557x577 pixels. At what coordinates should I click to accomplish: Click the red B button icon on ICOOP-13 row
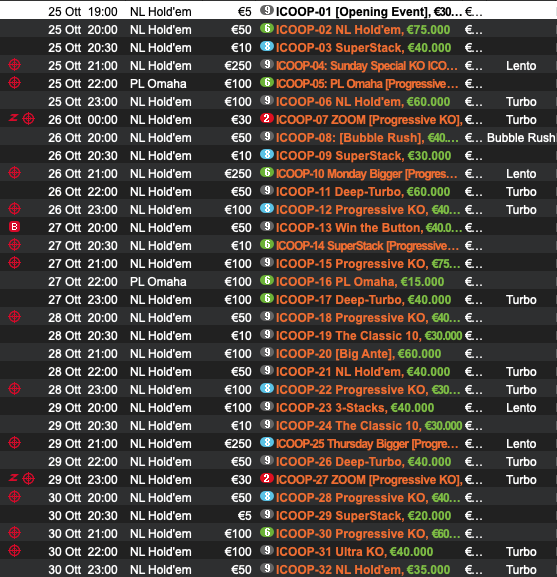pos(14,227)
